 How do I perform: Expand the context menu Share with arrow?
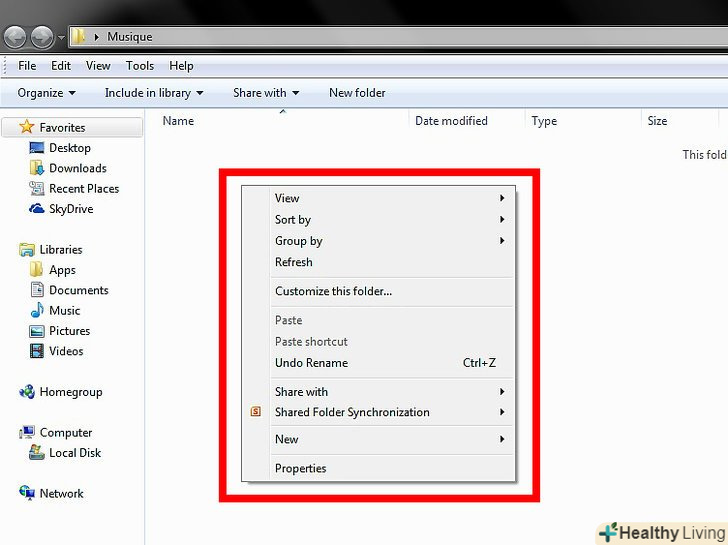502,392
